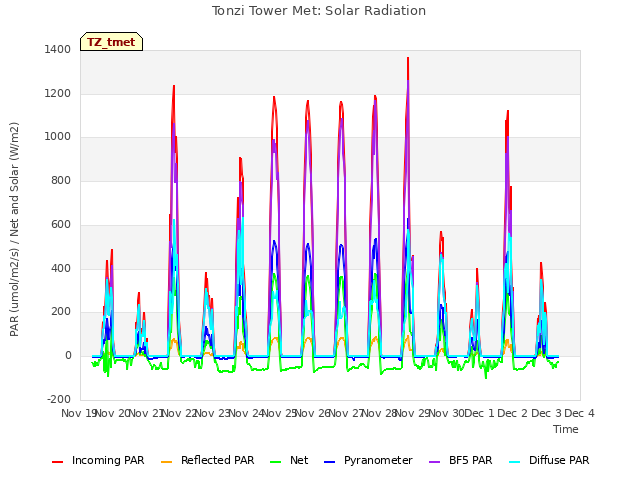
Task: Select the Incoming PAR legend label
Action: [x=108, y=461]
